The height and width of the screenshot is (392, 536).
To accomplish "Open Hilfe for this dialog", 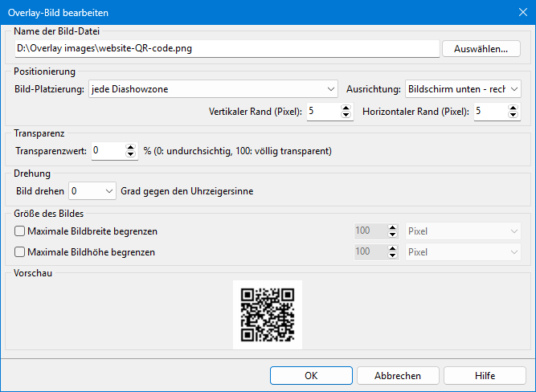I will (x=485, y=376).
